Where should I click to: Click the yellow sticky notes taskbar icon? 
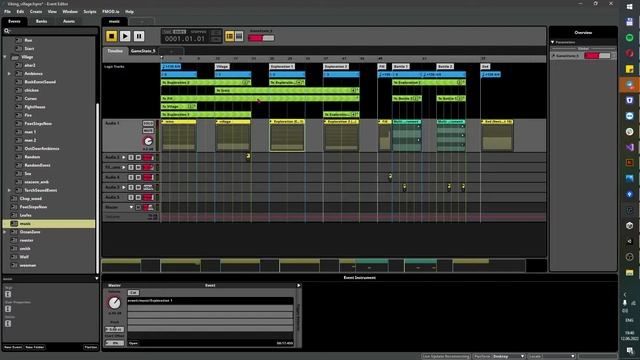[x=629, y=69]
